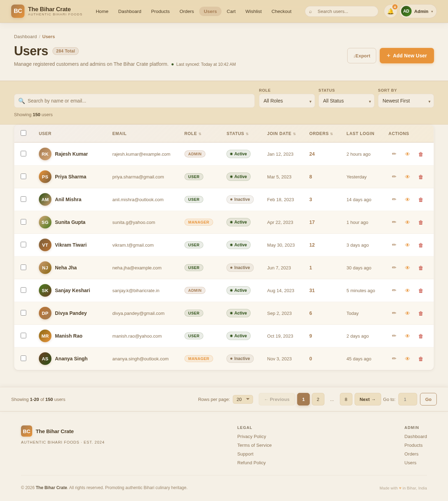Check the box for Priya Sharma

pos(23,176)
